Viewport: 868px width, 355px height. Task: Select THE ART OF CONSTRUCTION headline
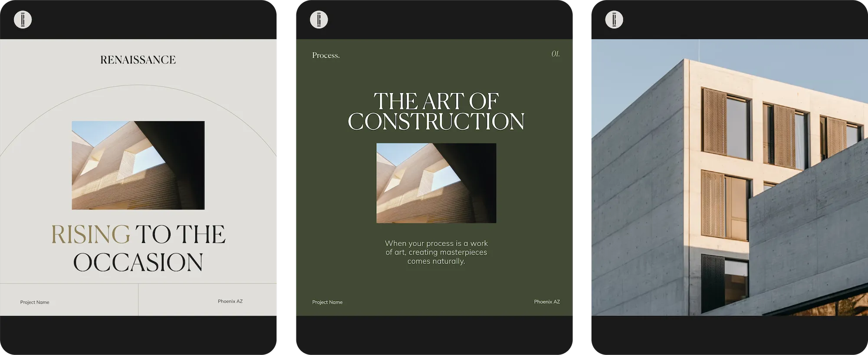tap(436, 111)
